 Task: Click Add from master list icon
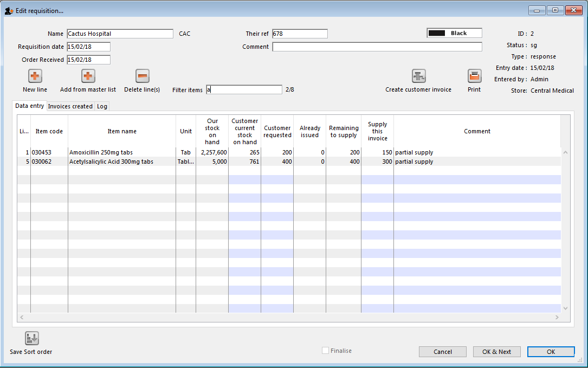click(88, 76)
